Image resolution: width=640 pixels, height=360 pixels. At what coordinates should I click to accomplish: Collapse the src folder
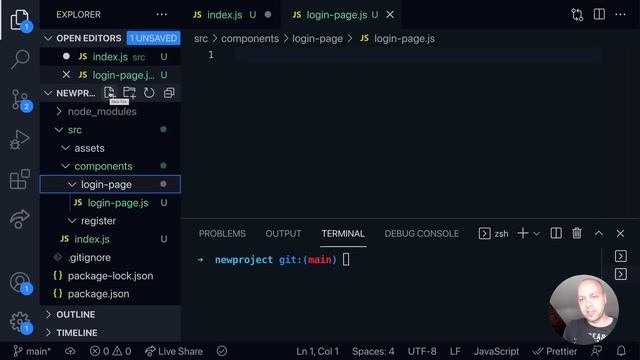[75, 130]
